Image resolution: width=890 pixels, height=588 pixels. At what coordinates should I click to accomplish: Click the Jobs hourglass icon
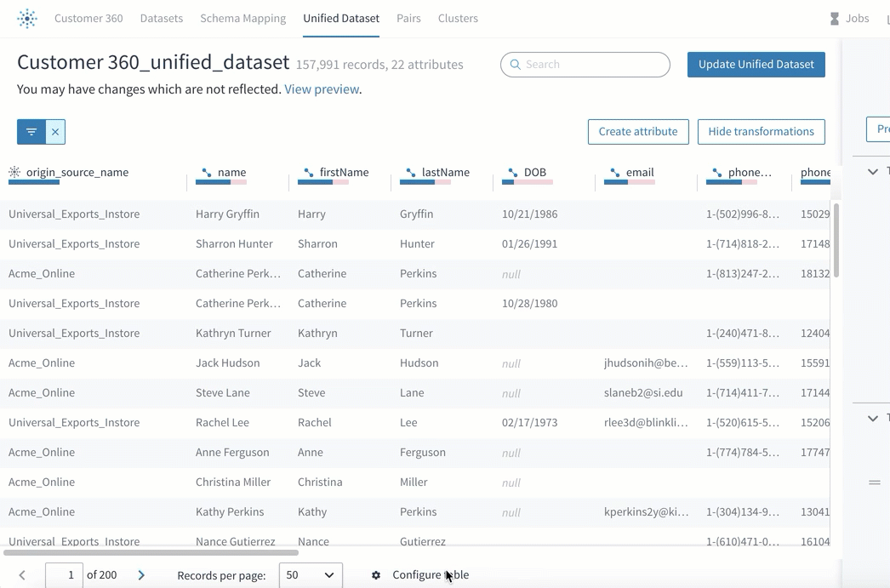835,19
